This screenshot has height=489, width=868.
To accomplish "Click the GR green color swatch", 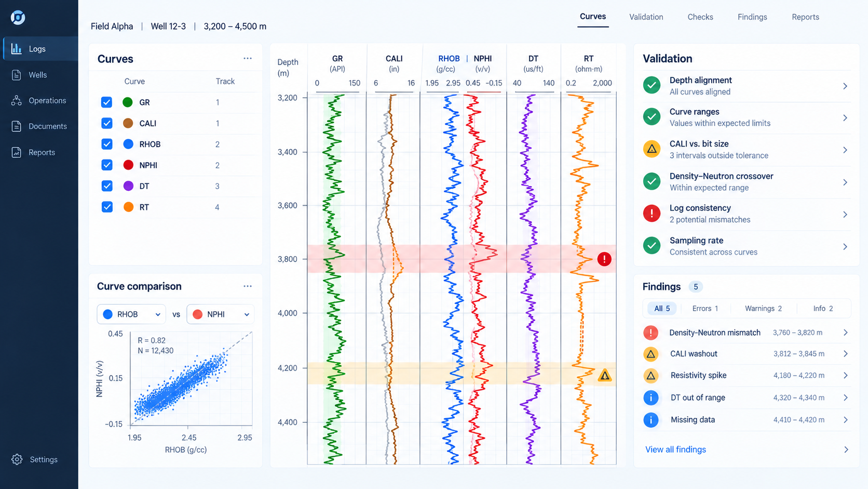I will [128, 102].
